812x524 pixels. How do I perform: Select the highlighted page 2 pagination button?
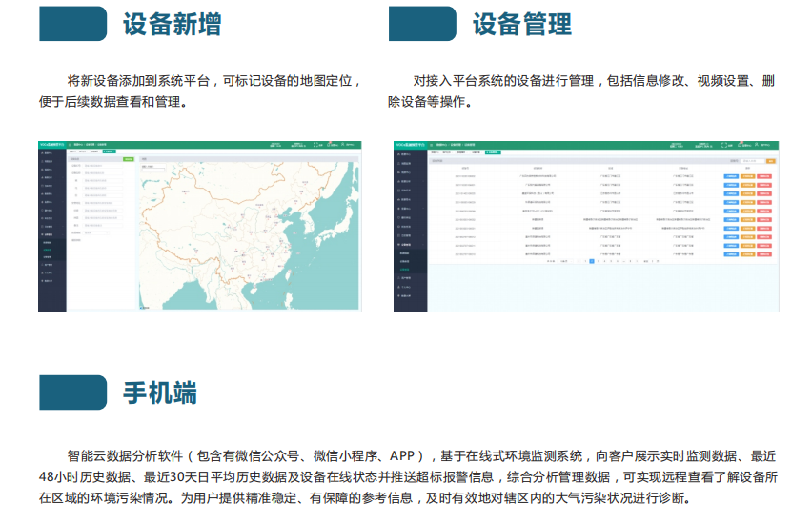click(x=592, y=261)
